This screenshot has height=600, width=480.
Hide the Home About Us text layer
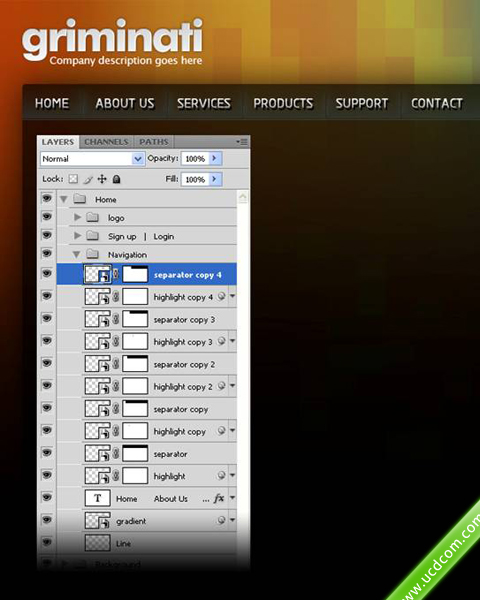47,497
